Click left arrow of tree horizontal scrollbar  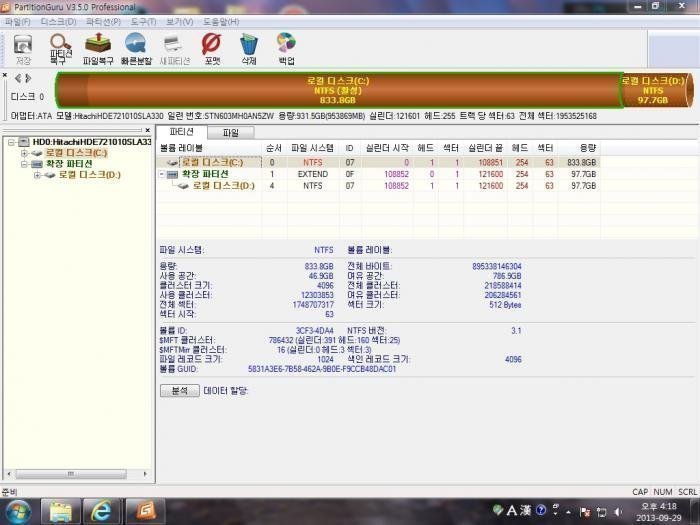pyautogui.click(x=9, y=474)
